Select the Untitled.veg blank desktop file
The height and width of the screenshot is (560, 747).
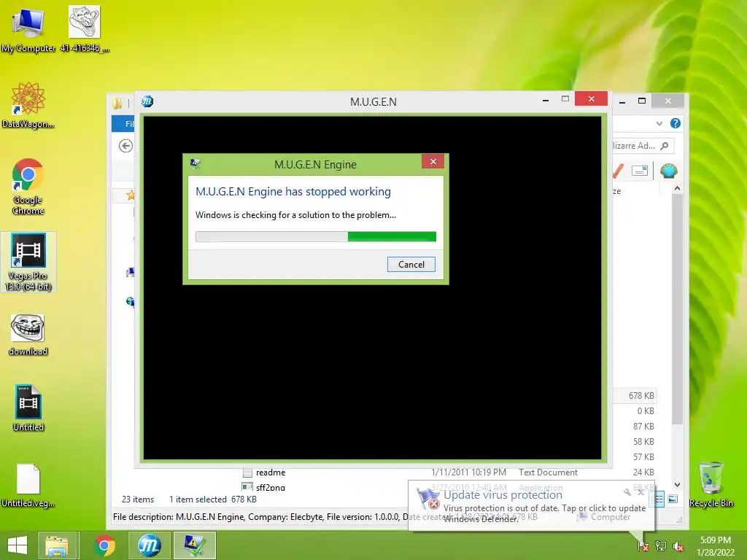28,486
